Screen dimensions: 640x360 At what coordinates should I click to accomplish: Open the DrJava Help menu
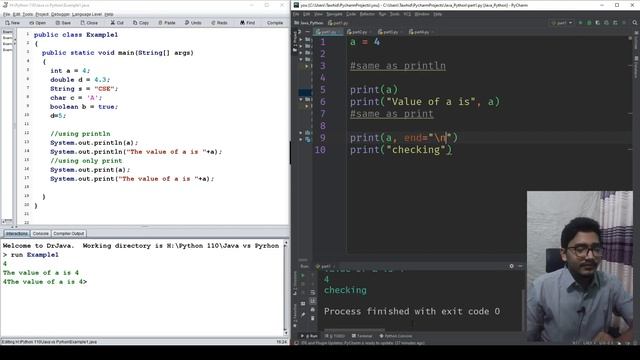pyautogui.click(x=109, y=14)
